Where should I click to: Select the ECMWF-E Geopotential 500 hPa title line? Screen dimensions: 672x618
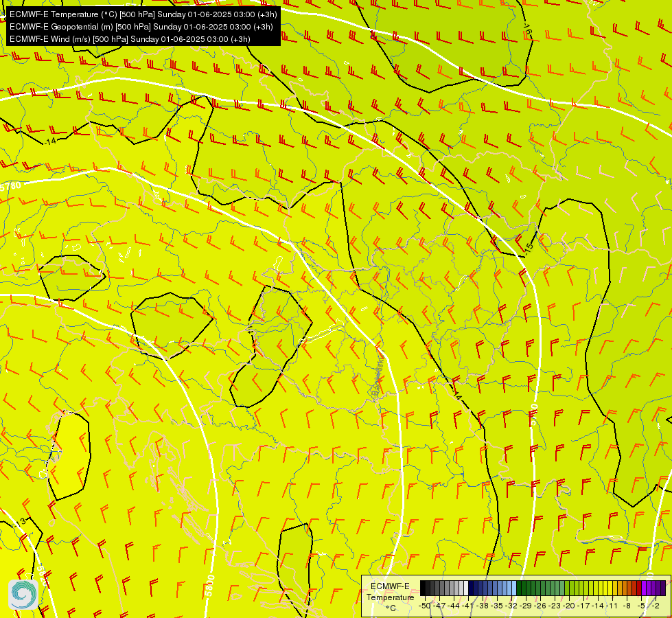pyautogui.click(x=141, y=27)
